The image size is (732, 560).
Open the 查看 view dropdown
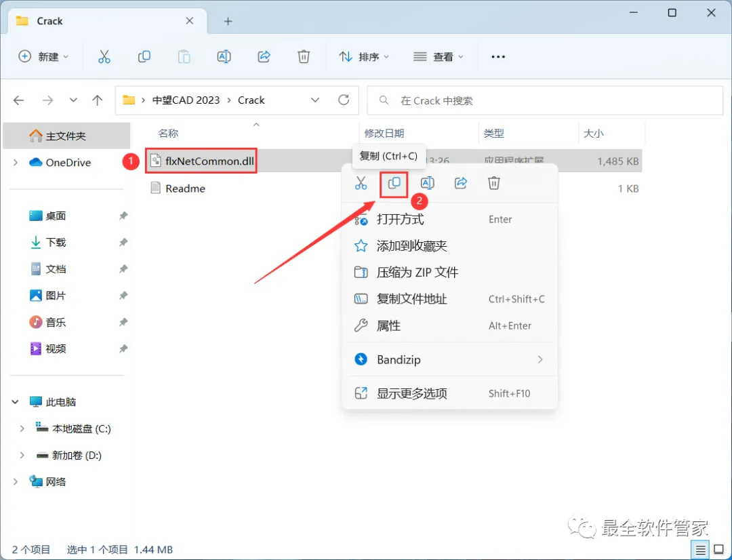[x=439, y=56]
